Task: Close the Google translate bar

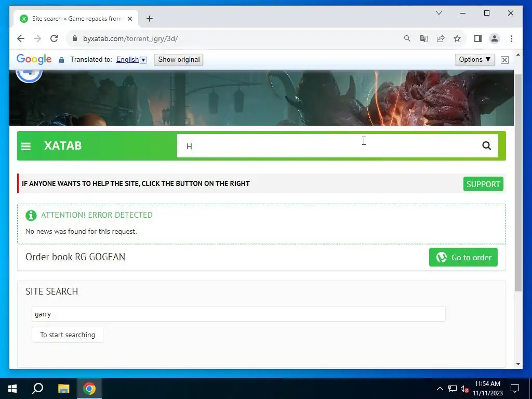Action: [504, 60]
